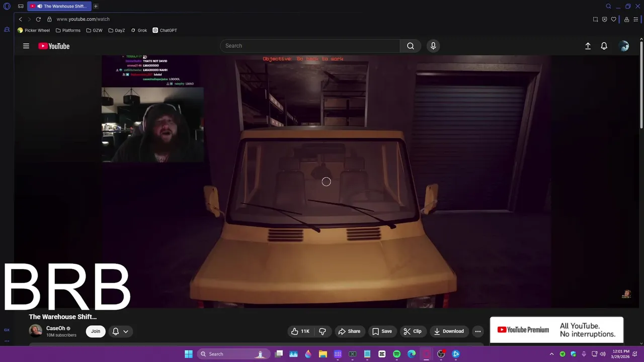Open GZW bookmark folder
Screen dimensions: 644x362
[94, 30]
